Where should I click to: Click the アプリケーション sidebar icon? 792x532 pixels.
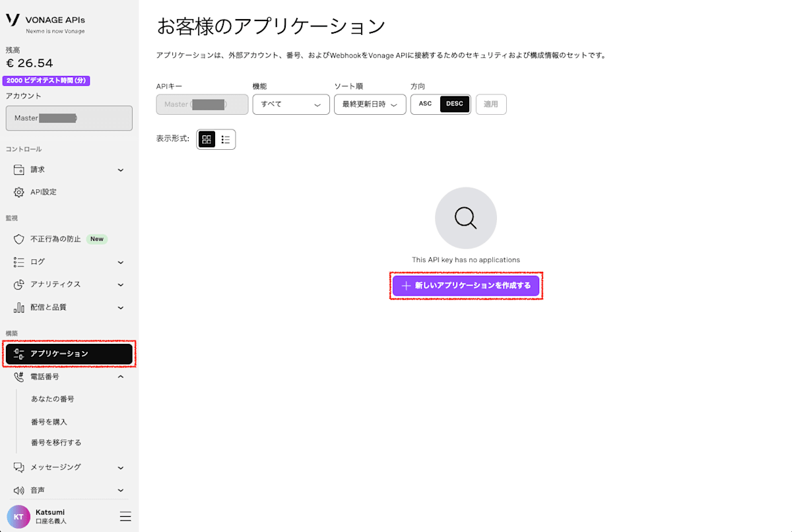(x=19, y=354)
